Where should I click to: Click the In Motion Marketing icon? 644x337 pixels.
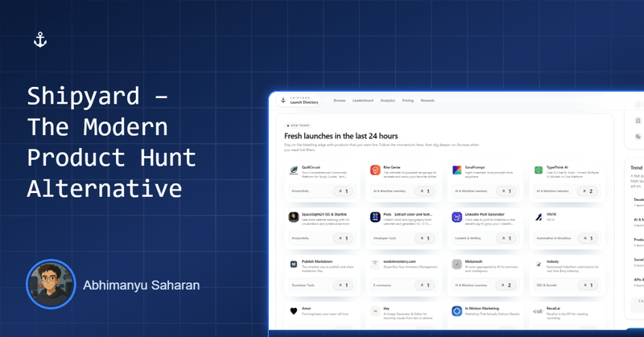tap(456, 311)
